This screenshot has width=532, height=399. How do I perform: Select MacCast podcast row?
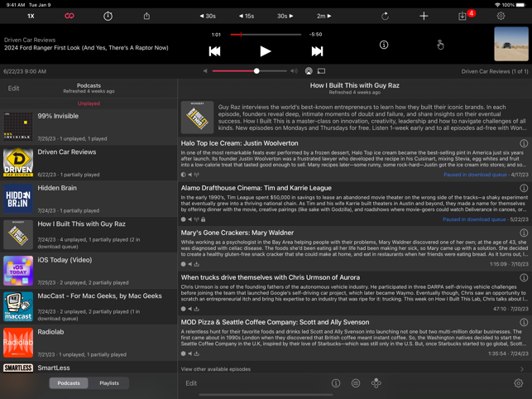[89, 307]
